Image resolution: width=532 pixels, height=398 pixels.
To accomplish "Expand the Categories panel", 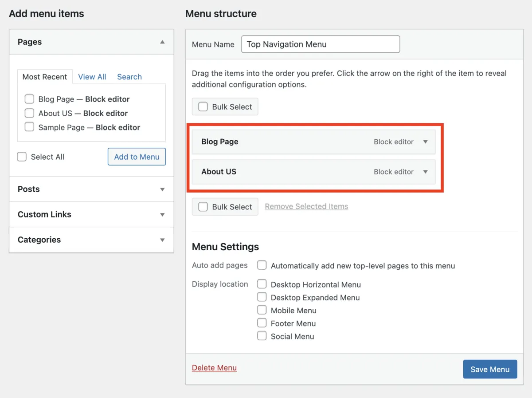I will [162, 240].
